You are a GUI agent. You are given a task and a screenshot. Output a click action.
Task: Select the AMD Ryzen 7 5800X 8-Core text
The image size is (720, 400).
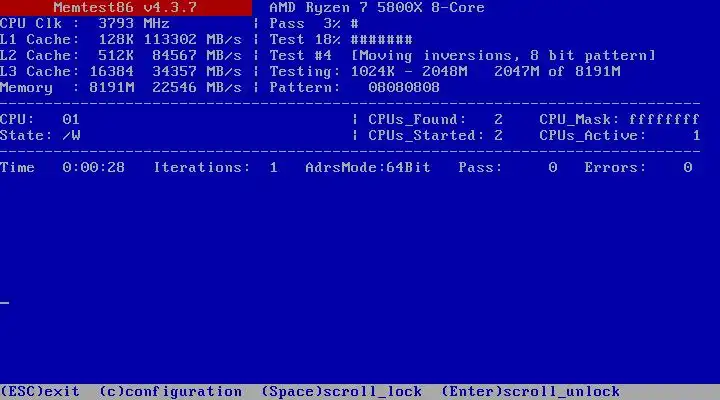coord(377,7)
